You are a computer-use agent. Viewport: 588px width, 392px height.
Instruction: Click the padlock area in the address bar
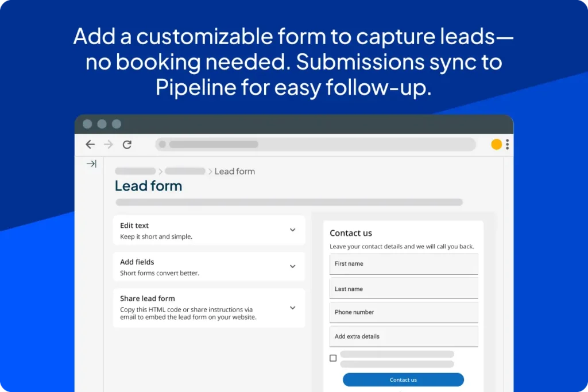[x=163, y=144]
